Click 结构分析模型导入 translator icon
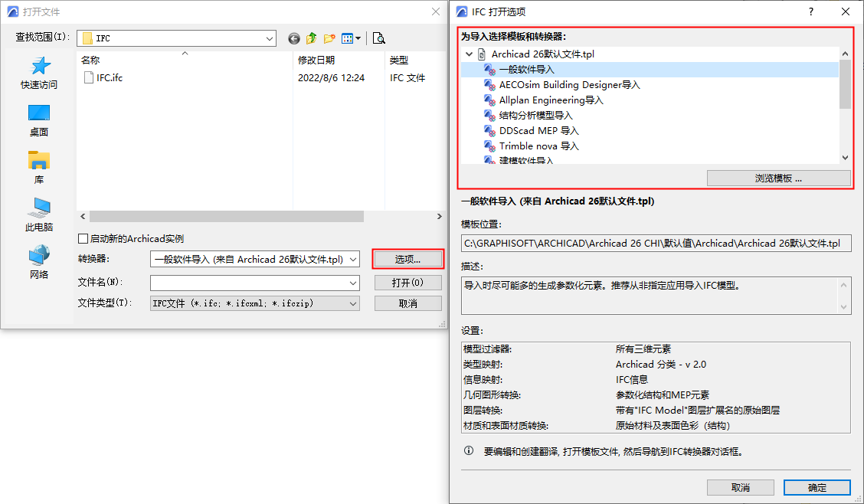The width and height of the screenshot is (864, 504). pyautogui.click(x=489, y=116)
